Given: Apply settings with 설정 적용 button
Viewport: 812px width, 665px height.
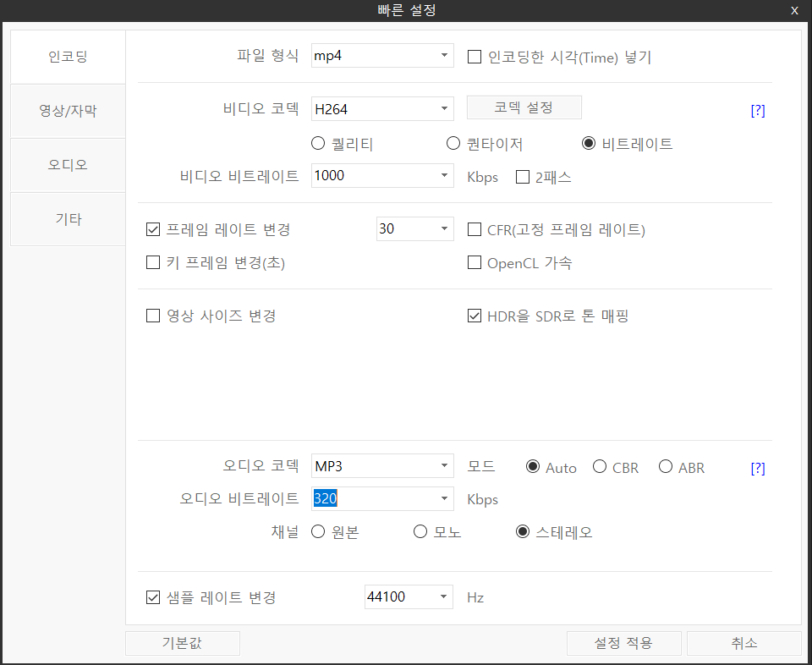Looking at the screenshot, I should (x=623, y=643).
